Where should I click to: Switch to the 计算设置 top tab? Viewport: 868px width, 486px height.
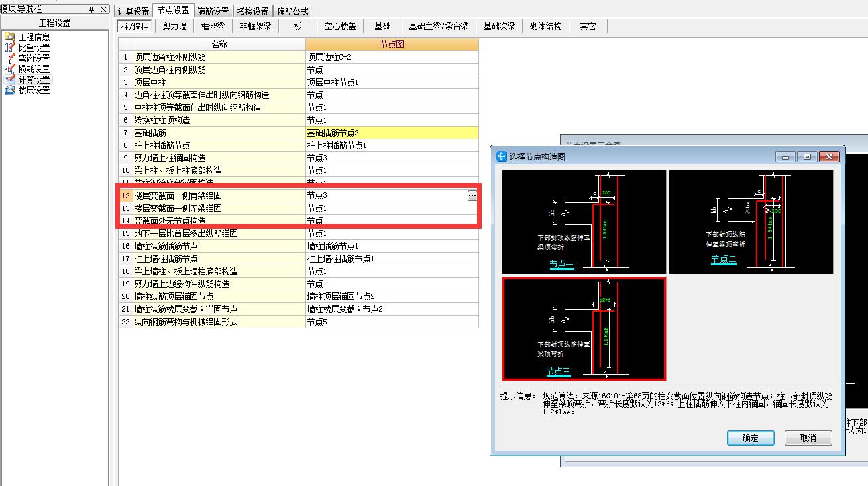point(133,11)
